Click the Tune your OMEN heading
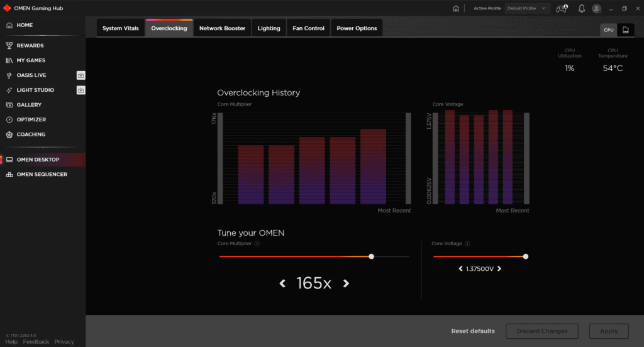644x347 pixels. (250, 233)
